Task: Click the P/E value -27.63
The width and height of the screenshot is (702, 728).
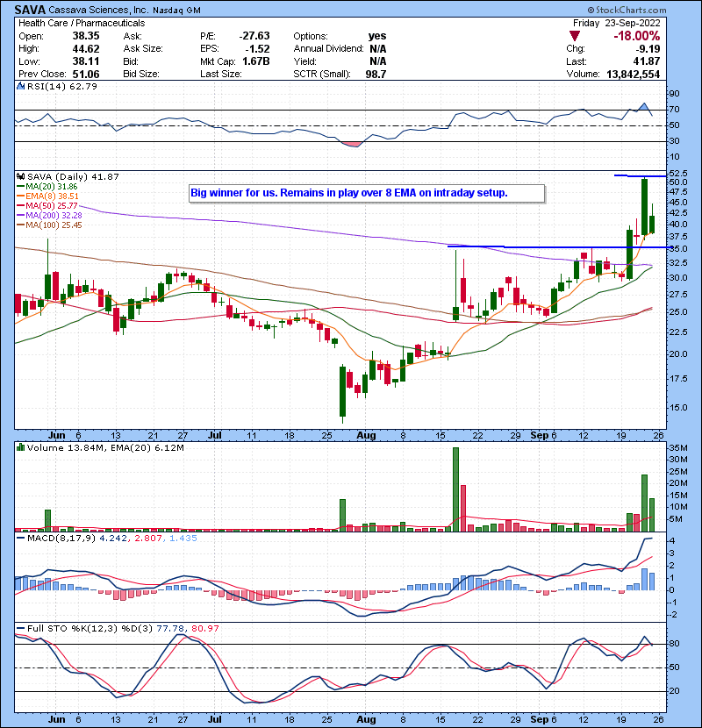Action: (x=254, y=36)
